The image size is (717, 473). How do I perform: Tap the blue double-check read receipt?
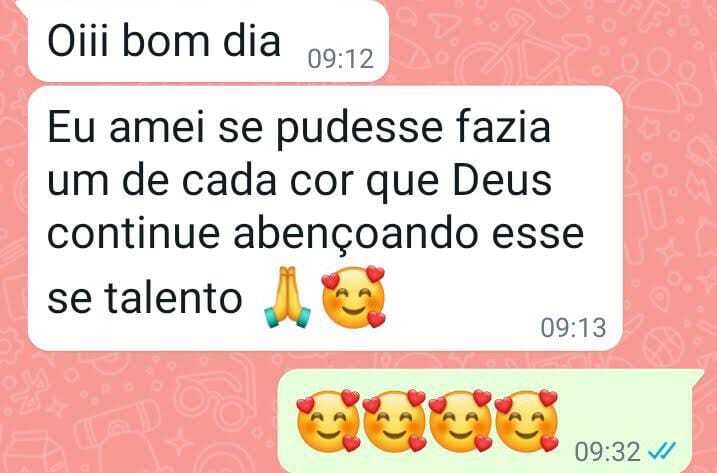pos(662,452)
